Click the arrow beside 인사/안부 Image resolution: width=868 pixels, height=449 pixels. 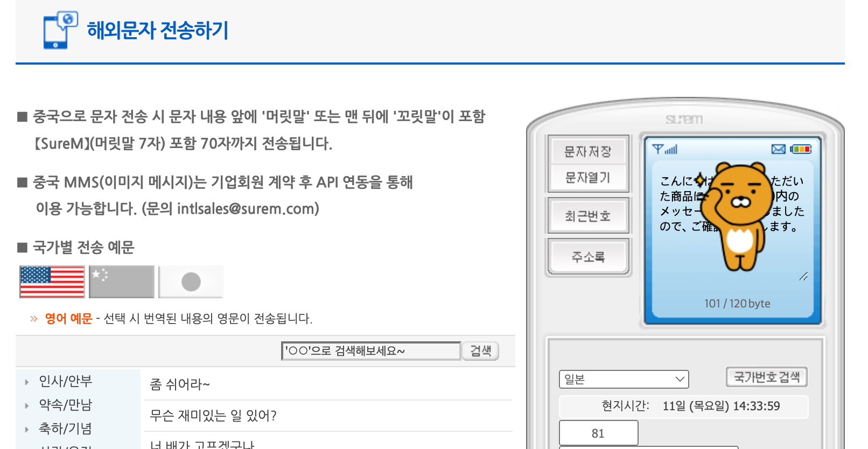click(x=26, y=382)
